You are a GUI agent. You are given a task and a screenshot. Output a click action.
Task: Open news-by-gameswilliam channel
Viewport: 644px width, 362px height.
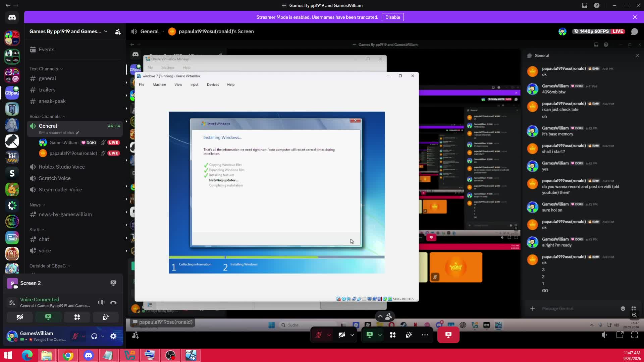tap(75, 215)
